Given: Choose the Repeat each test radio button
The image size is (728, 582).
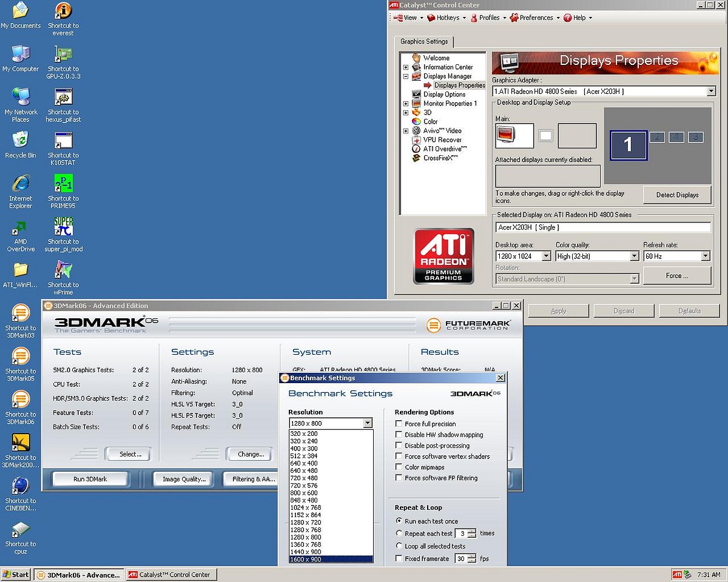Looking at the screenshot, I should [399, 533].
